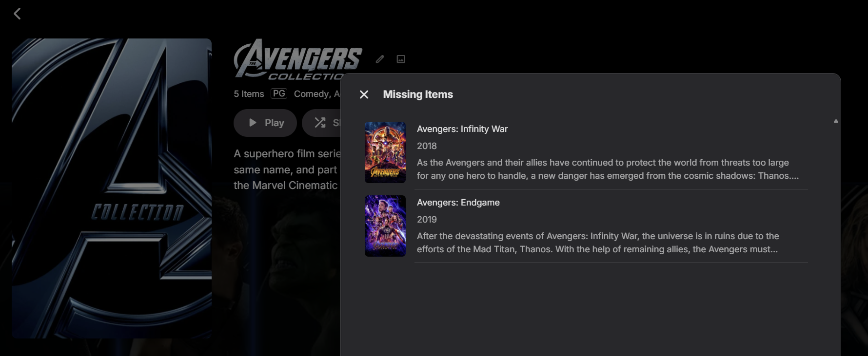The image size is (868, 356).
Task: Open the Avengers: Endgame poster
Action: [x=385, y=226]
